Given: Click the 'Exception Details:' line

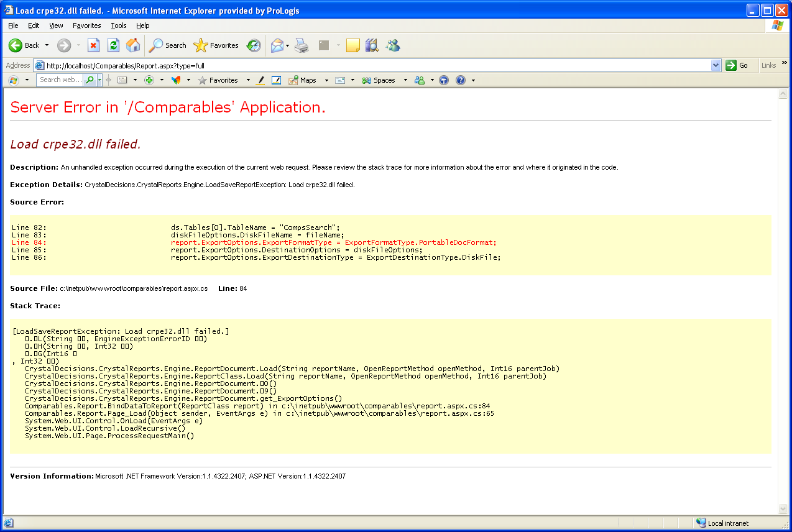Looking at the screenshot, I should (182, 185).
